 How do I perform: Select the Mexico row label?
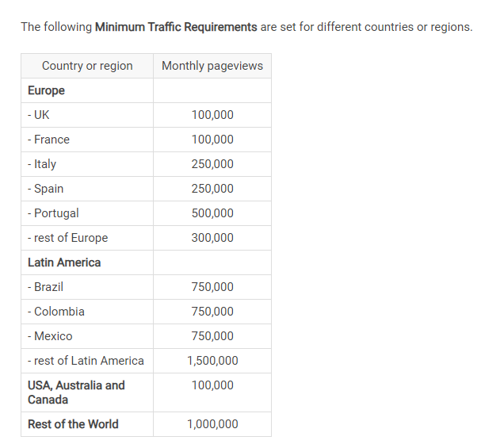[x=50, y=336]
